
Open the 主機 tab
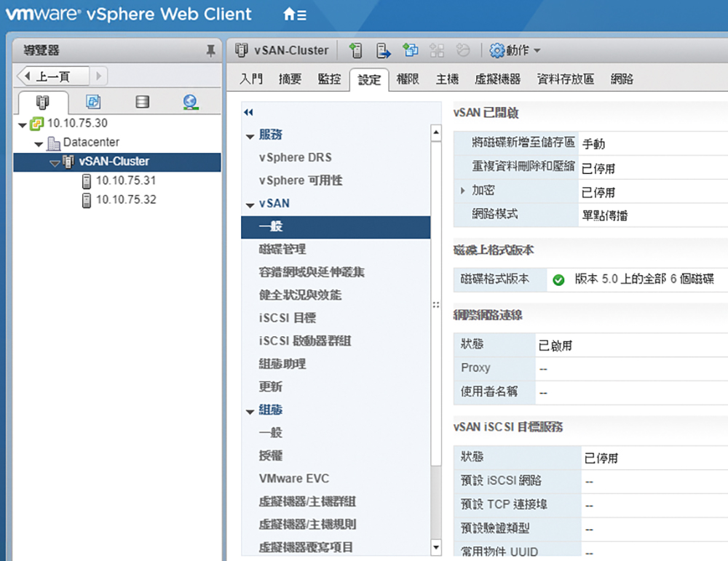click(448, 79)
